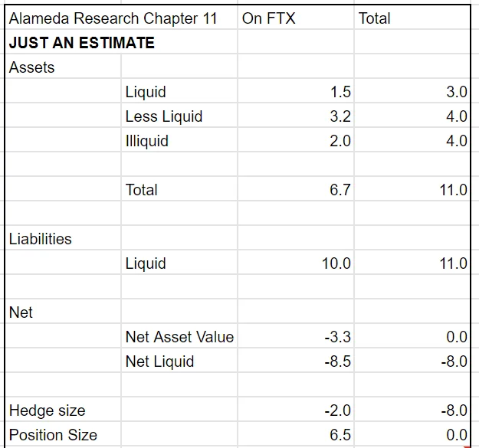Screen dimensions: 479x448
Task: Click the 'Net' section label cell
Action: [x=21, y=312]
